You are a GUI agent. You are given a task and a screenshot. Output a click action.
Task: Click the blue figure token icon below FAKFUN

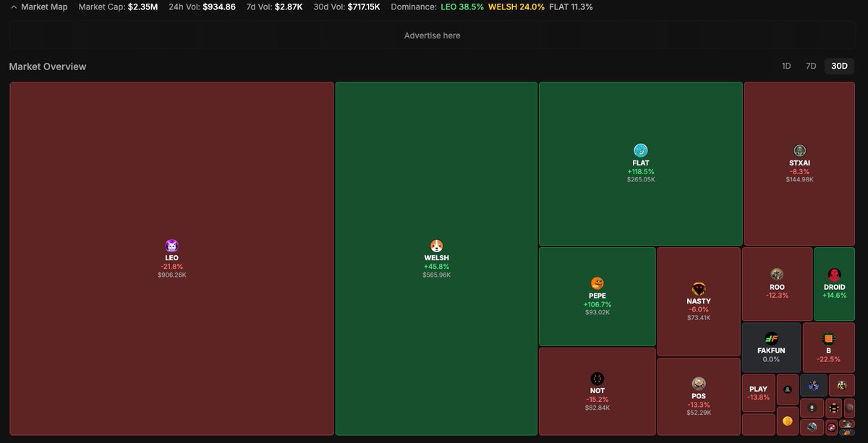click(x=813, y=385)
